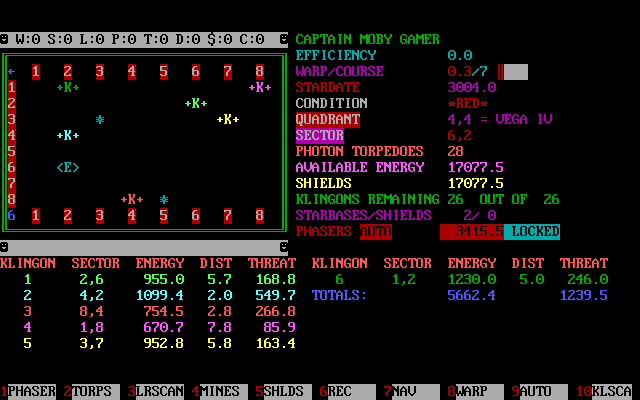This screenshot has width=640, height=400.
Task: Target the cyan Klingon ship near the Enterprise
Action: [68, 135]
